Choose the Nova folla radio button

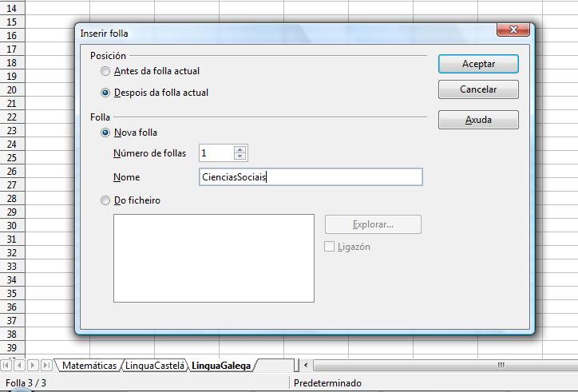coord(105,133)
